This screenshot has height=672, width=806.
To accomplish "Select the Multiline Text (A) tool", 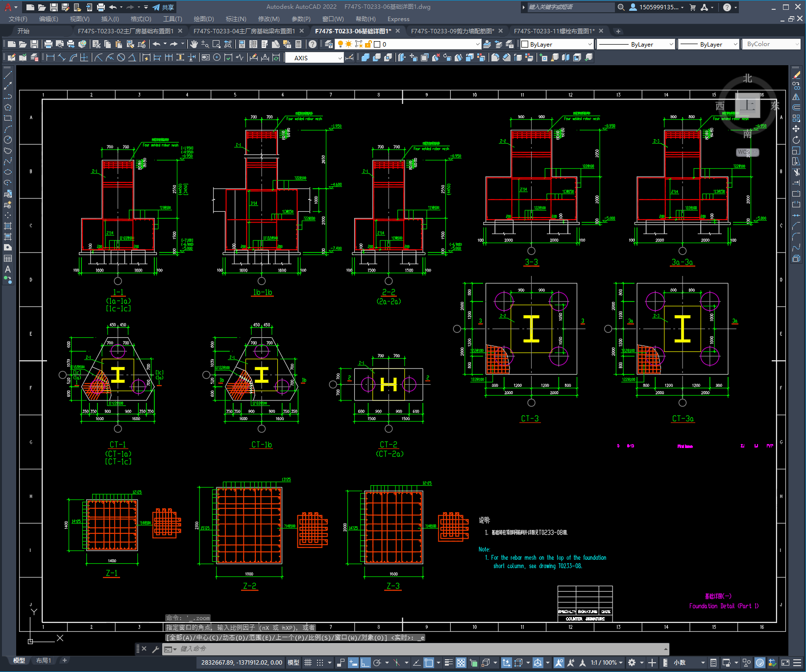I will tap(8, 269).
